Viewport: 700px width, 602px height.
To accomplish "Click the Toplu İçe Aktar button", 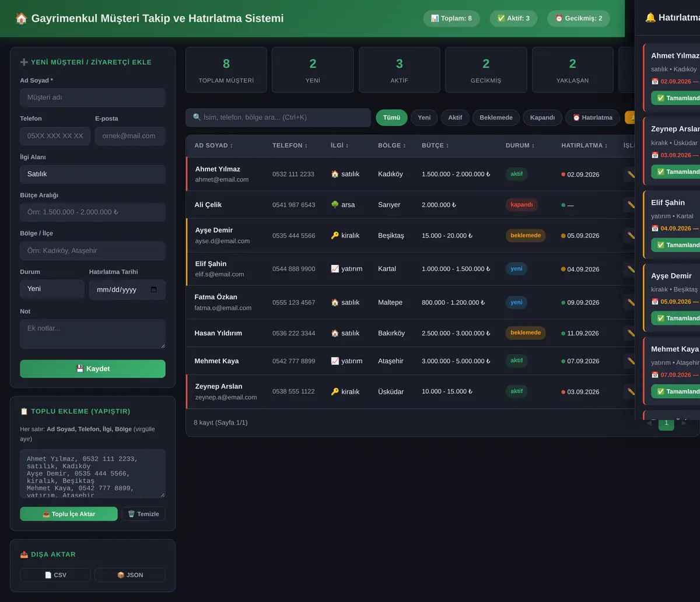I will click(x=69, y=514).
